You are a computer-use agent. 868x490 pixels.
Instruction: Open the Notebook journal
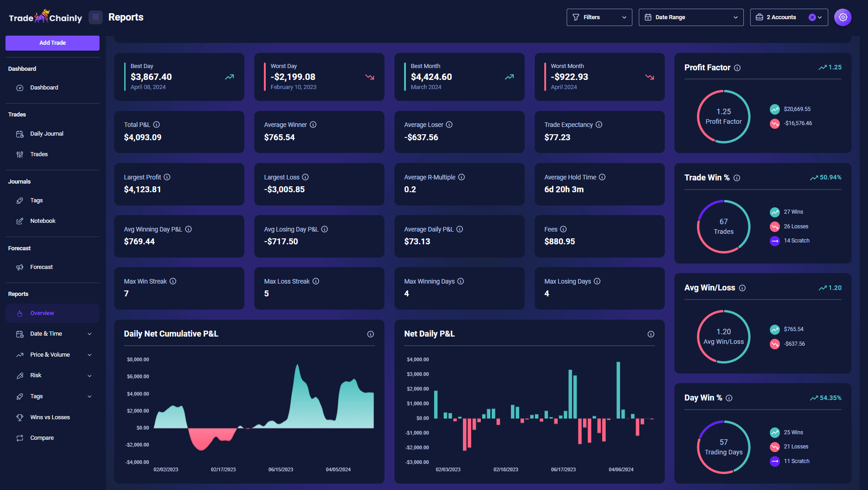(x=42, y=221)
